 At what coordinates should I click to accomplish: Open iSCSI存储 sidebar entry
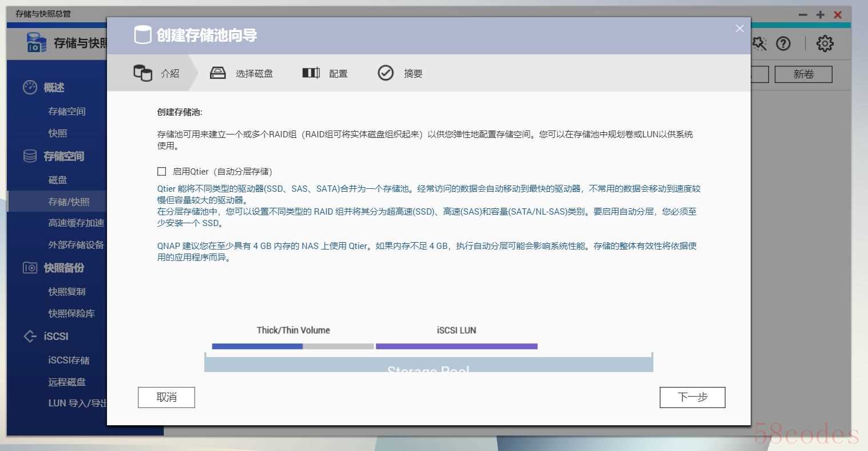click(69, 360)
